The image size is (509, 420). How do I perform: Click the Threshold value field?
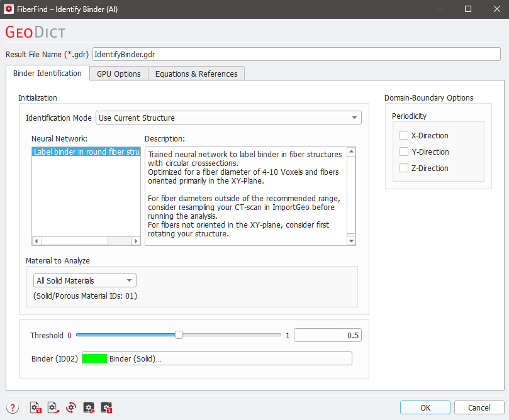[x=328, y=335]
